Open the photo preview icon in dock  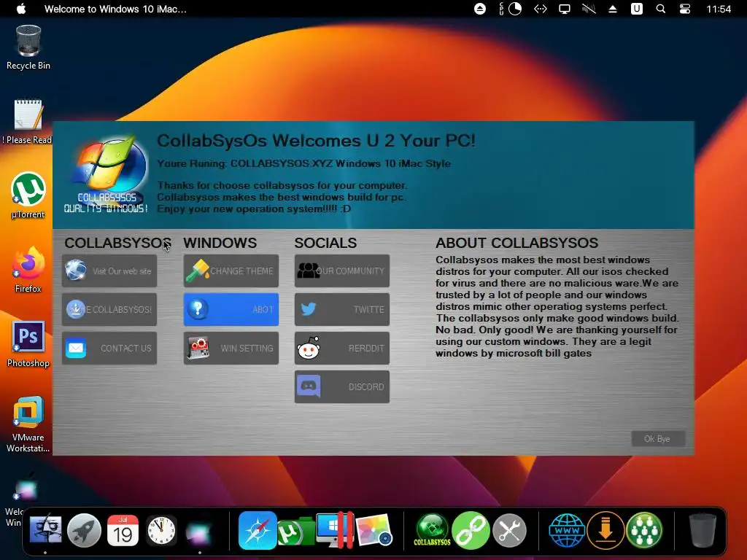(374, 531)
